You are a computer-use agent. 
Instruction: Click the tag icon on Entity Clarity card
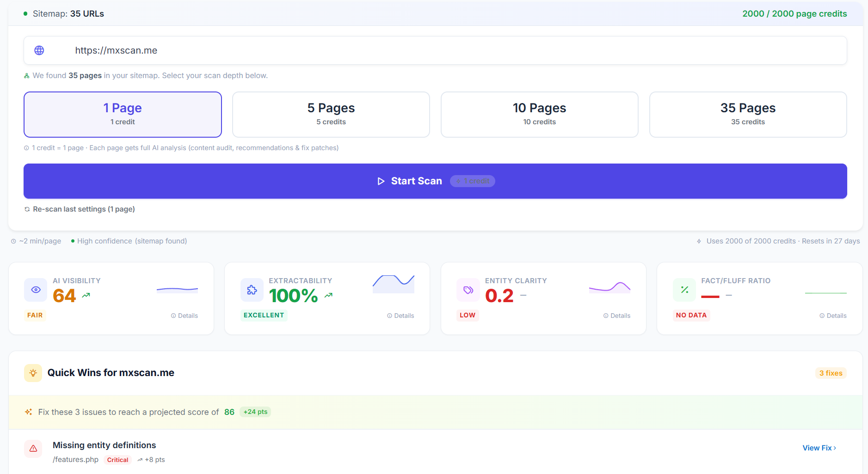click(x=468, y=290)
